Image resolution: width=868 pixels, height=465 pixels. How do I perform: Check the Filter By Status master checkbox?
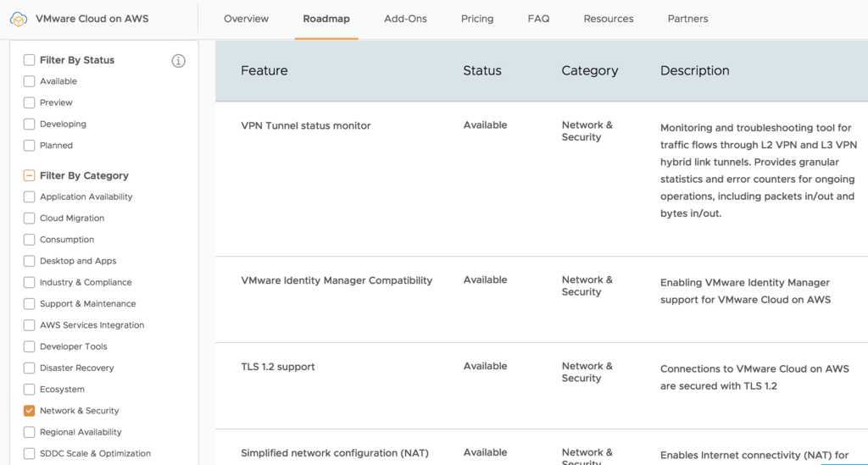(x=30, y=60)
